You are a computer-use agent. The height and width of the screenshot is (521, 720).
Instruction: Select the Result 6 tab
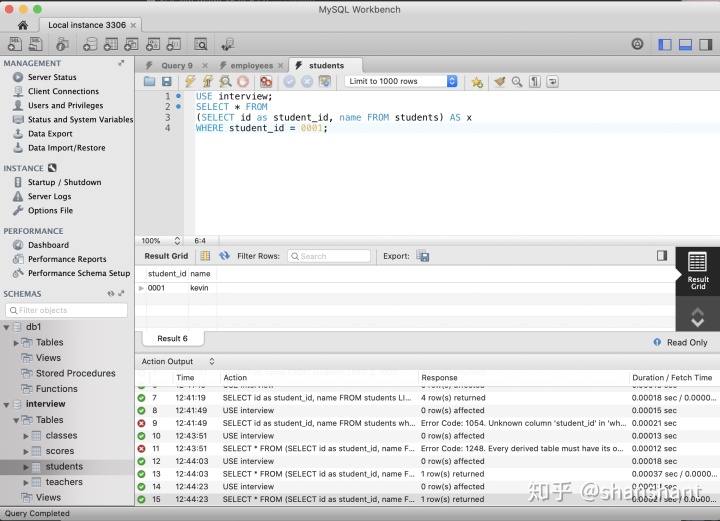172,338
